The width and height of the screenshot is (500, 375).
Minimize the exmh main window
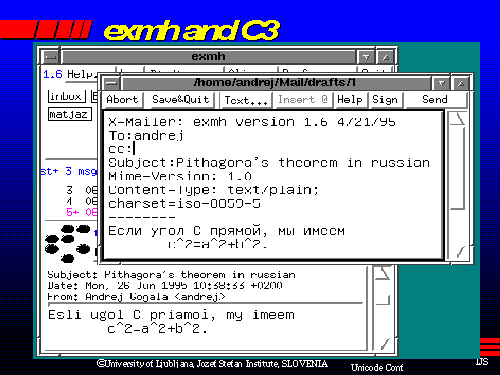[366, 57]
